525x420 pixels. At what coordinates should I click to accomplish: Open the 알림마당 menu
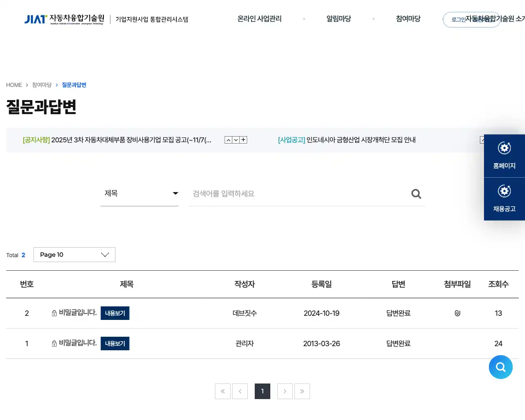[339, 19]
